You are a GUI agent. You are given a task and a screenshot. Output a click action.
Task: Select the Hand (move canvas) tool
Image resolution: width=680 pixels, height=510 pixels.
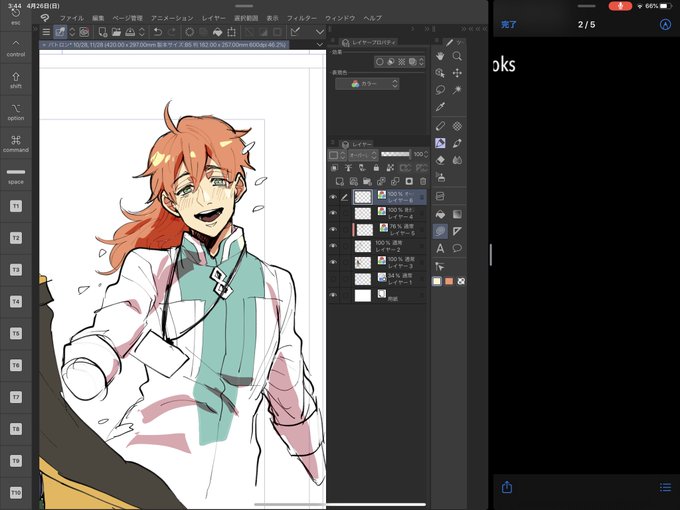(x=440, y=56)
